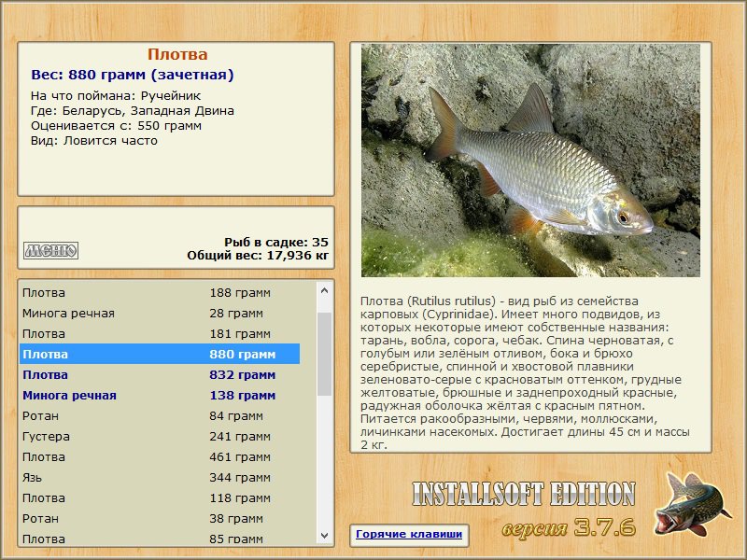Select the Плотва 118 грамм row
This screenshot has height=560, width=747.
160,497
